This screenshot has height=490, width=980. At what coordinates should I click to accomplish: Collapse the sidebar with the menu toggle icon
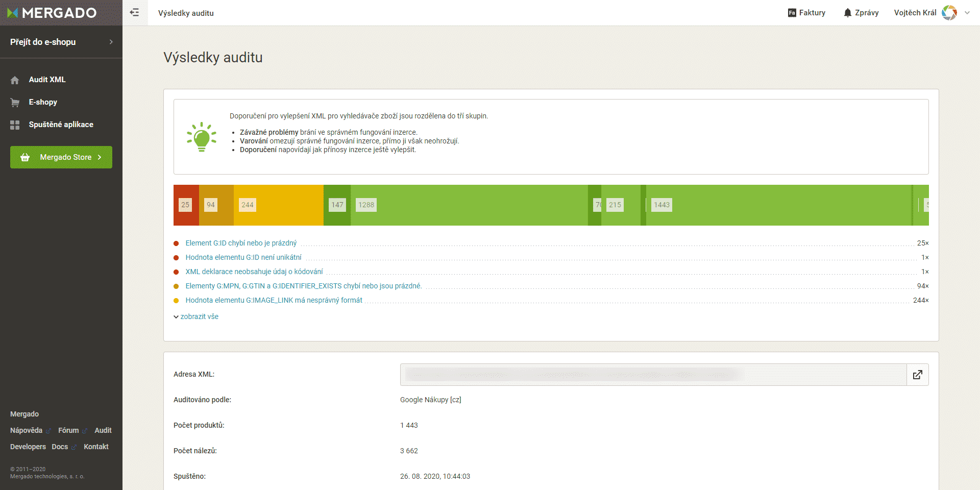point(135,12)
